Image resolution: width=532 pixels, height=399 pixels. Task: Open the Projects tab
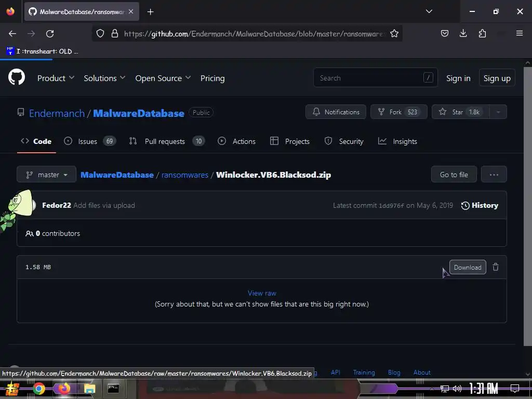coord(290,141)
